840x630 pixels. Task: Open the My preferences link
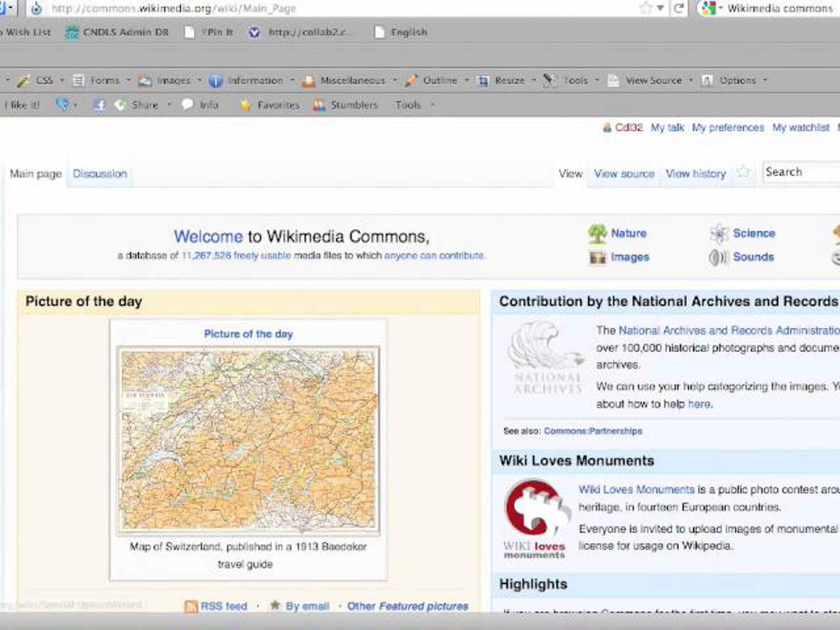[728, 128]
